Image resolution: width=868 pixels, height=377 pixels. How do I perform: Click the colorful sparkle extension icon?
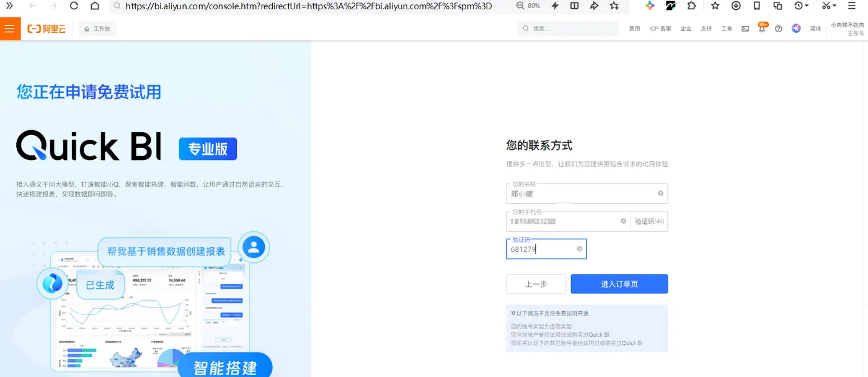(650, 6)
